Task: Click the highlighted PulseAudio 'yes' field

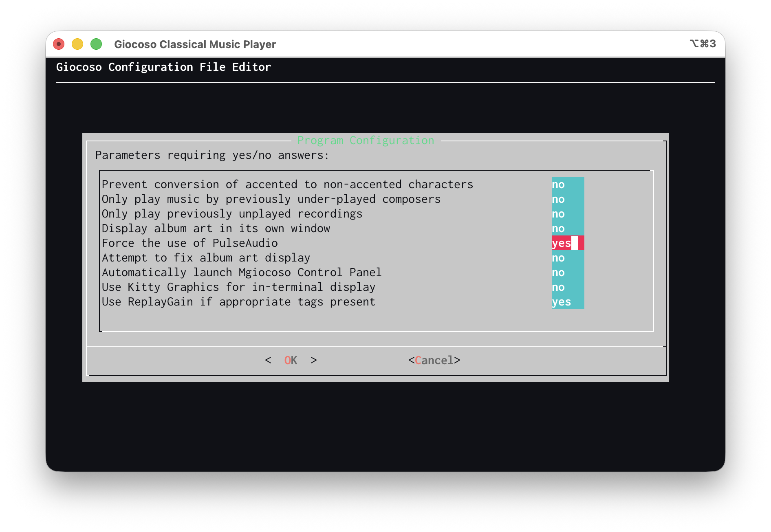Action: (x=567, y=243)
